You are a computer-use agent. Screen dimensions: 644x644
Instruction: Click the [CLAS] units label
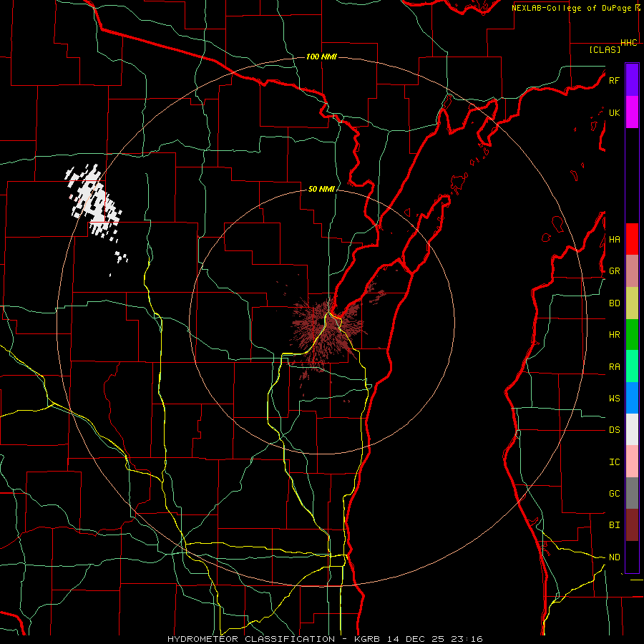(x=605, y=49)
